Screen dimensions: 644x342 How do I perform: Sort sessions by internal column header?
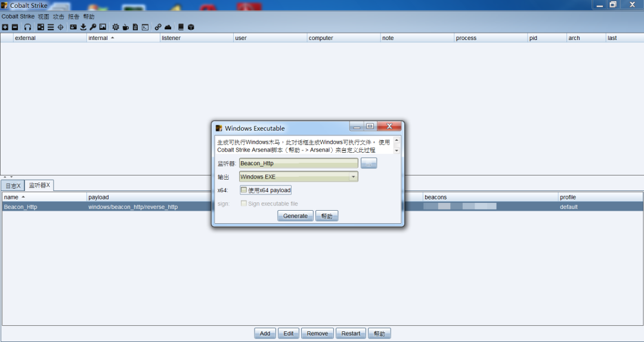[123, 38]
